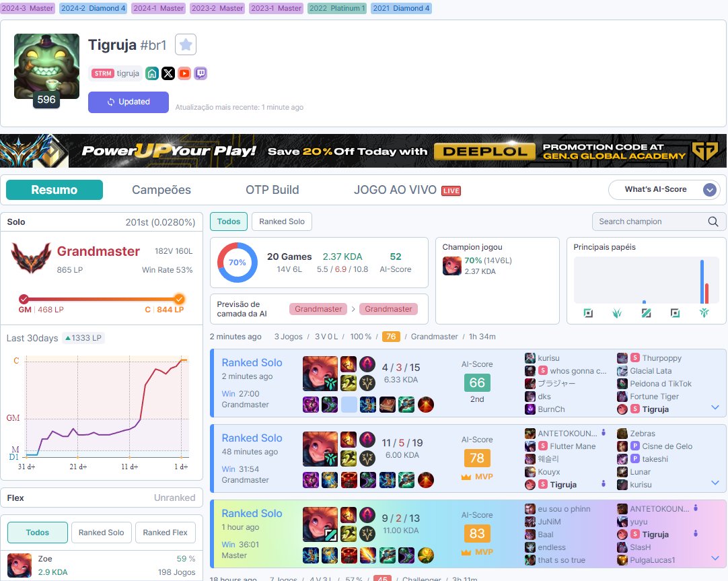Open the YouTube channel icon

coord(184,73)
